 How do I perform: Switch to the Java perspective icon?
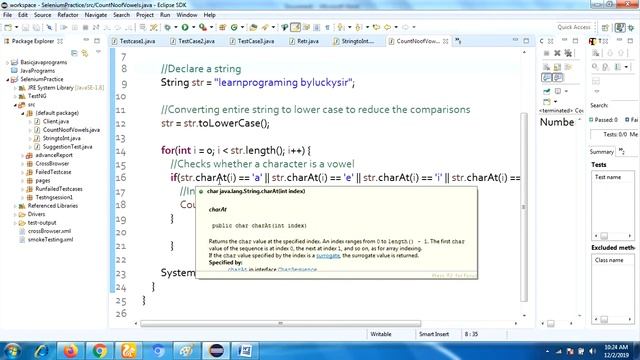click(x=620, y=27)
